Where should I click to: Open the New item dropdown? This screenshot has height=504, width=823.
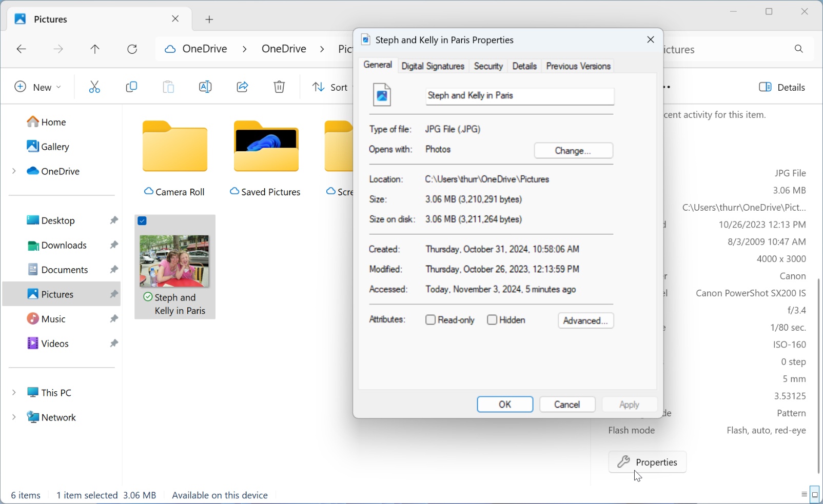(38, 87)
